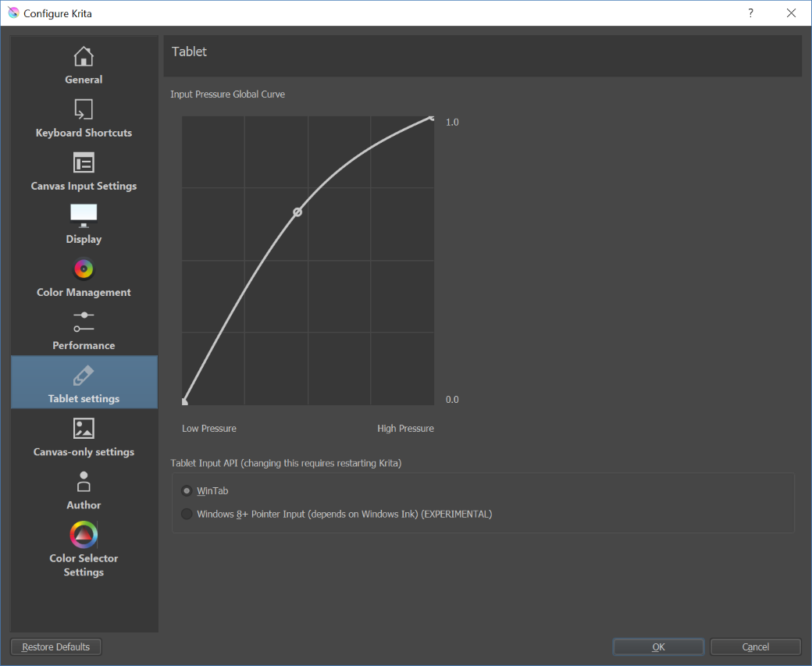Select the middle control point on pressure curve
This screenshot has width=812, height=666.
pos(297,212)
